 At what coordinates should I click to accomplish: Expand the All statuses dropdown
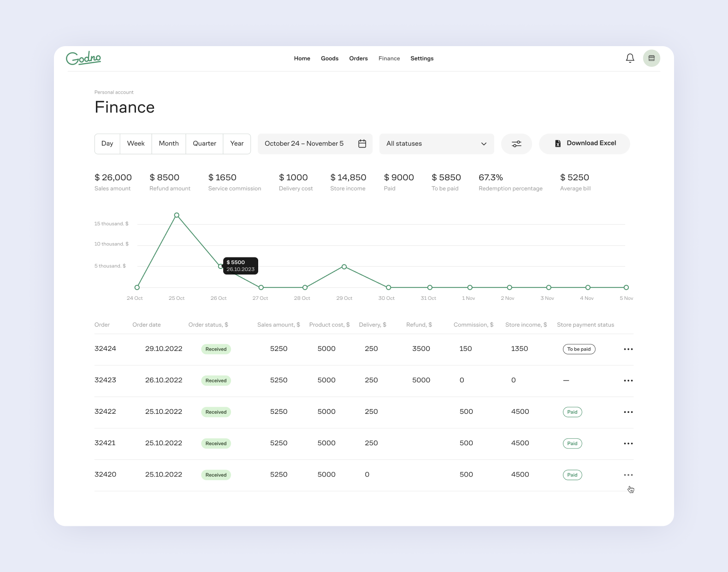pyautogui.click(x=437, y=144)
